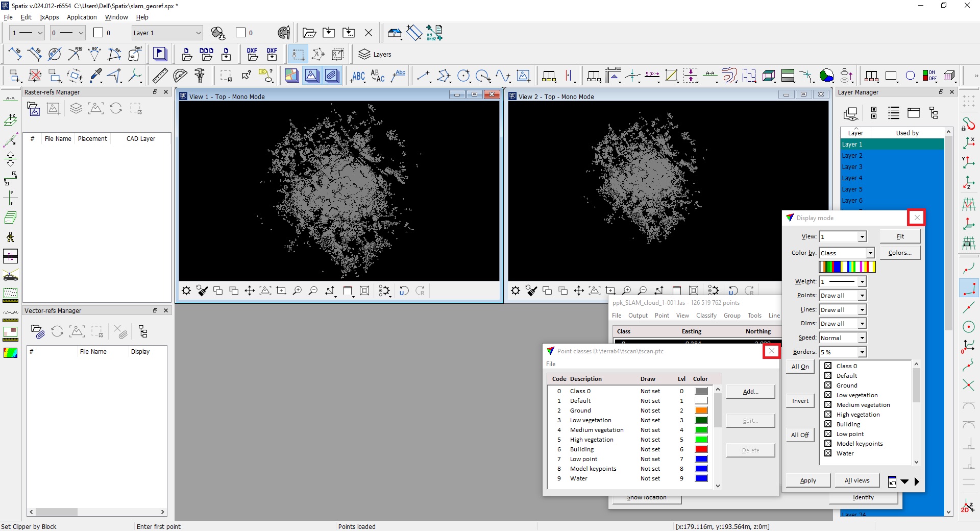Toggle off the Building class checkbox
Image resolution: width=980 pixels, height=531 pixels.
click(827, 424)
